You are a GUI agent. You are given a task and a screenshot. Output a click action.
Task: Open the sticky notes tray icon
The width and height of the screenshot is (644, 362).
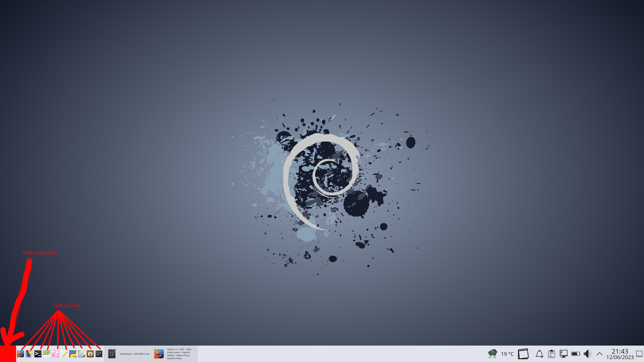pos(523,354)
